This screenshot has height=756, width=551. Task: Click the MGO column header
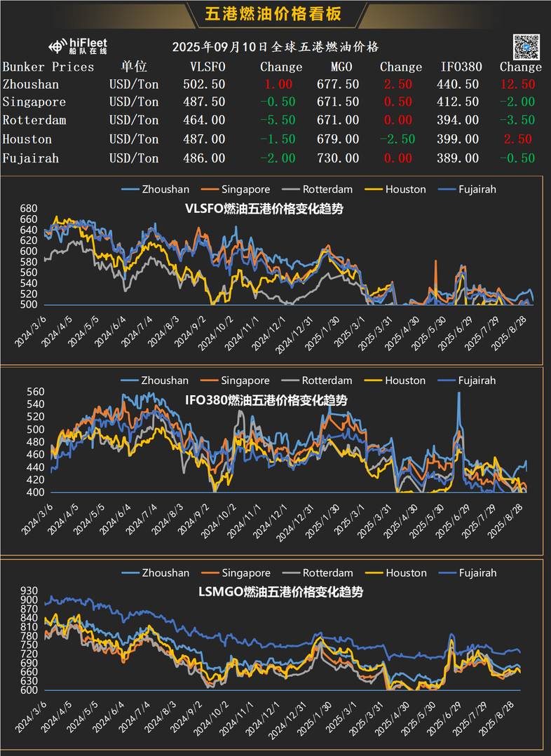[x=341, y=67]
